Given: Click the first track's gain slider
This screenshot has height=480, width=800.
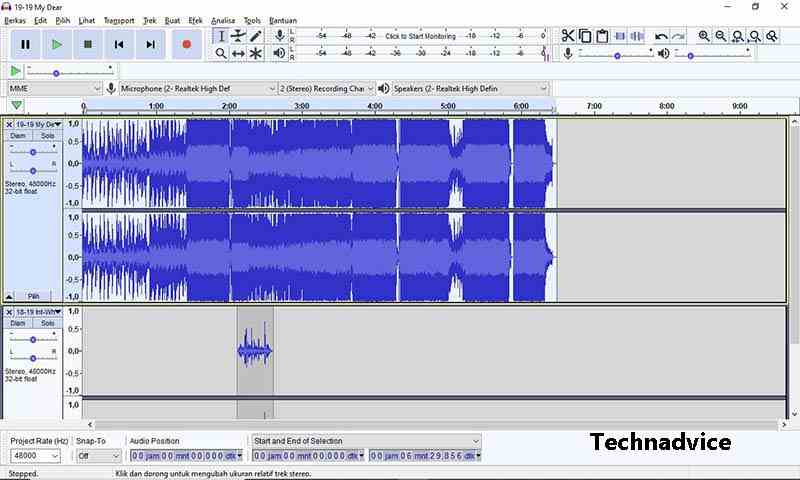Looking at the screenshot, I should (33, 152).
